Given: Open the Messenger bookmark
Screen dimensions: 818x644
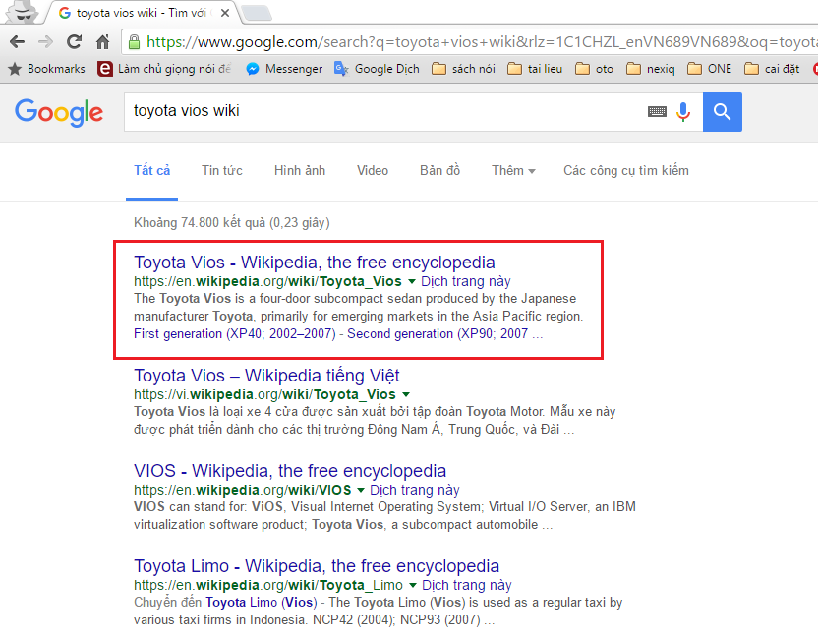Looking at the screenshot, I should [x=284, y=69].
